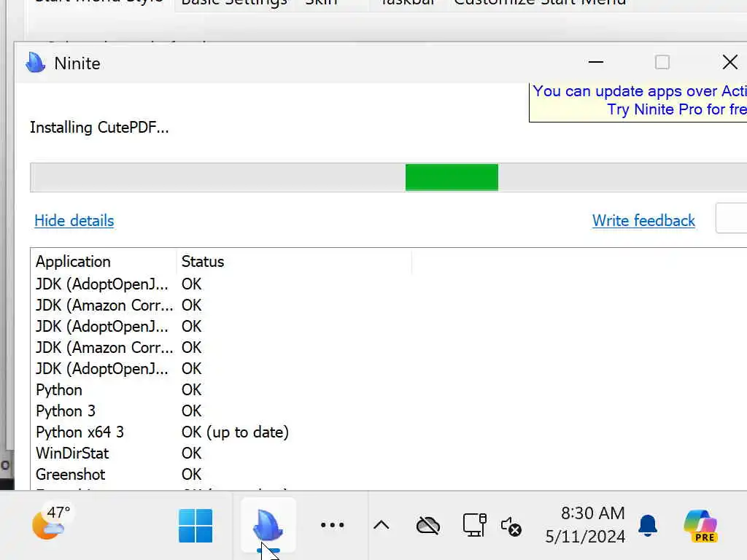
Task: Click the Hide details link
Action: point(74,220)
